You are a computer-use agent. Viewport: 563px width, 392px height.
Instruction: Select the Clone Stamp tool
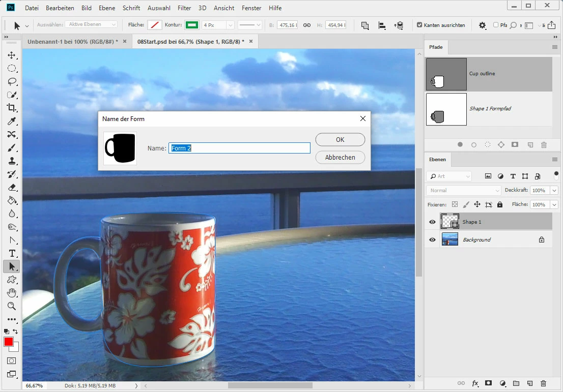point(12,161)
